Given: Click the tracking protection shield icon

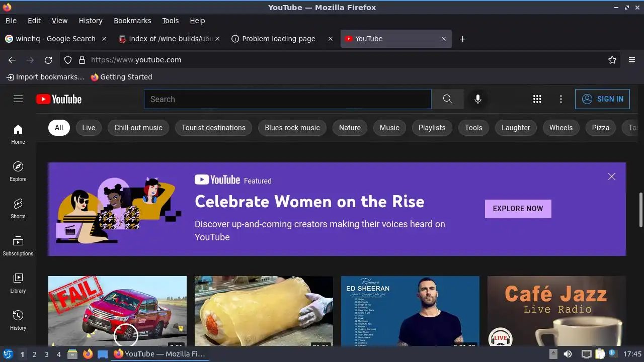Looking at the screenshot, I should 68,60.
